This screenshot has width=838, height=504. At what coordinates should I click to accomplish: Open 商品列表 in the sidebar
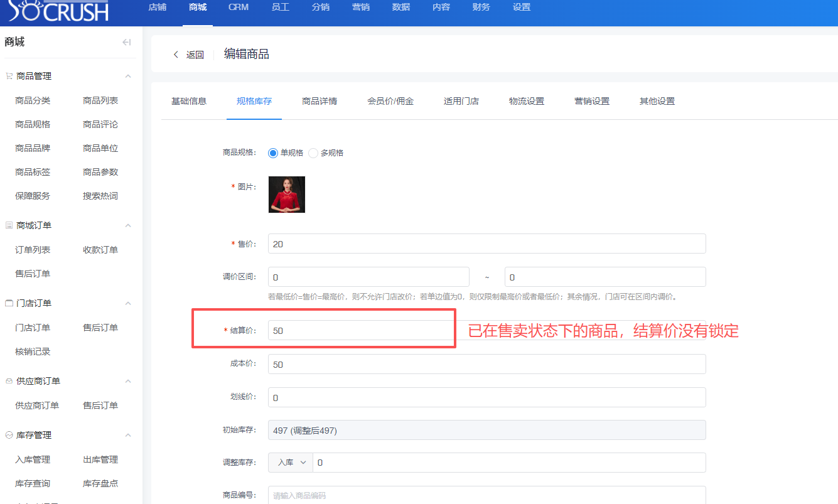(100, 100)
